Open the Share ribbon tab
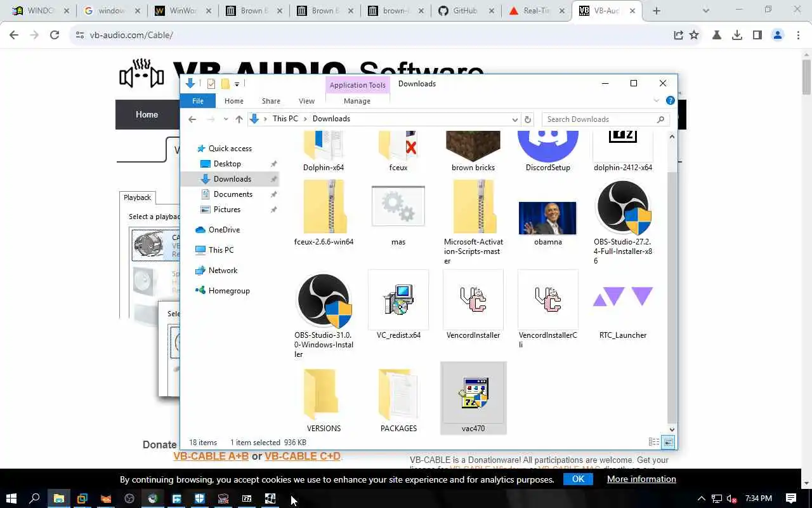Viewport: 812px width, 508px height. [271, 101]
